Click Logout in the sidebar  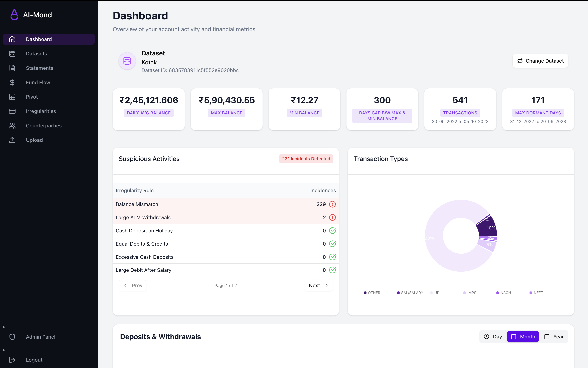click(34, 360)
